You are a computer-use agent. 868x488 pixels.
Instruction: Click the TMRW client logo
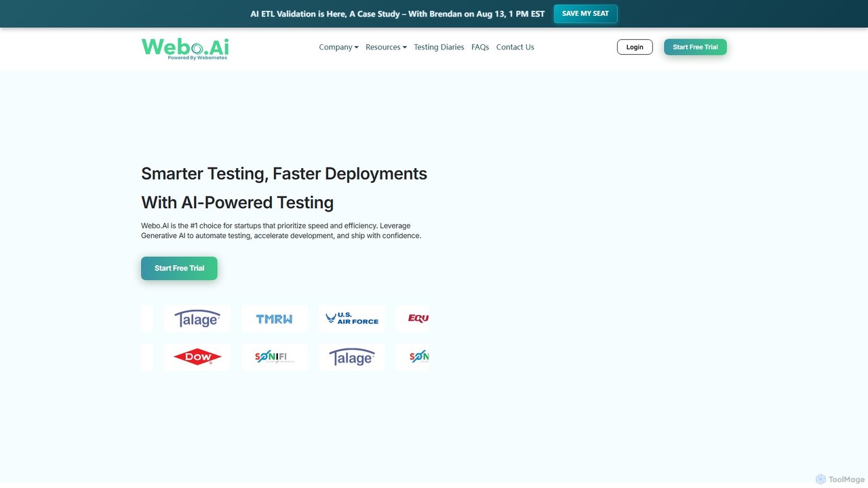pyautogui.click(x=275, y=319)
